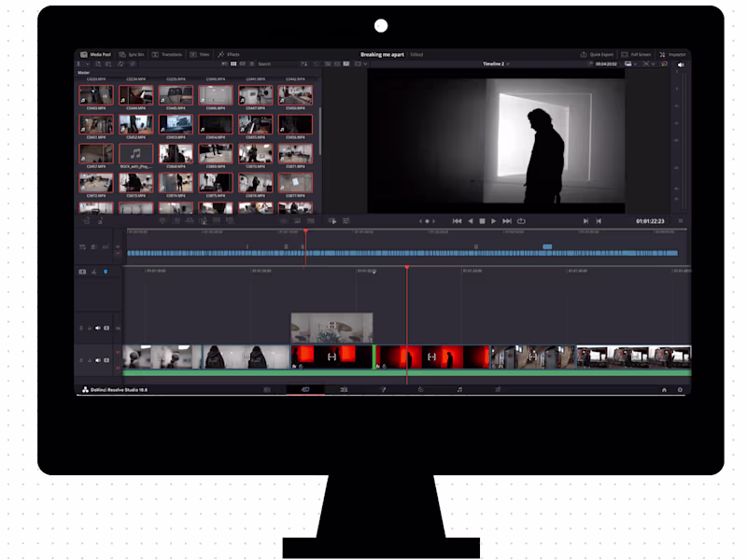The width and height of the screenshot is (747, 560).
Task: Select the Master bin
Action: pos(87,72)
